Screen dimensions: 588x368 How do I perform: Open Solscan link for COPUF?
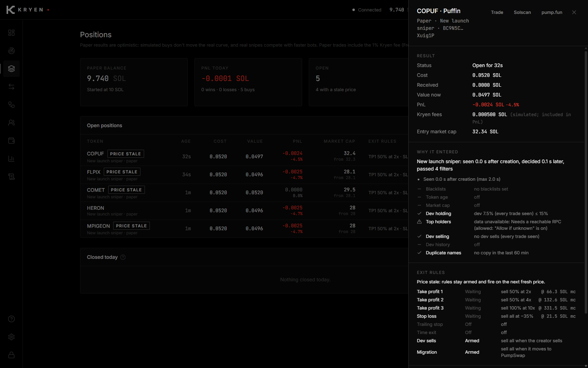coord(522,12)
